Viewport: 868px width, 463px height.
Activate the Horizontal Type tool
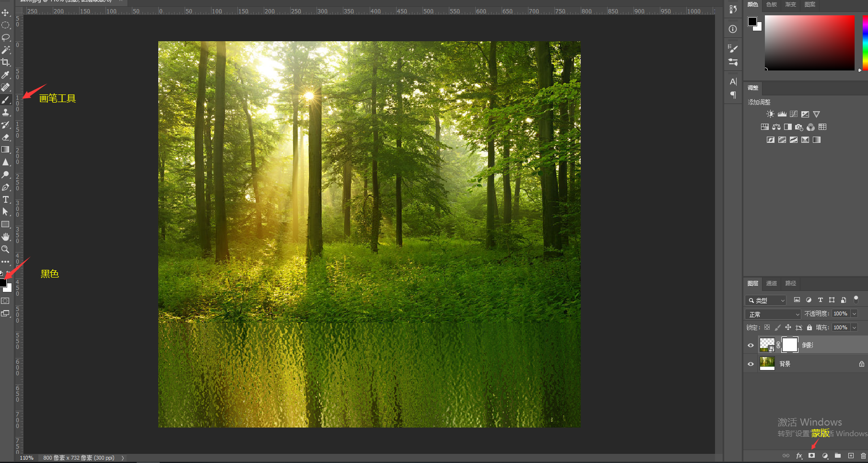click(x=6, y=200)
